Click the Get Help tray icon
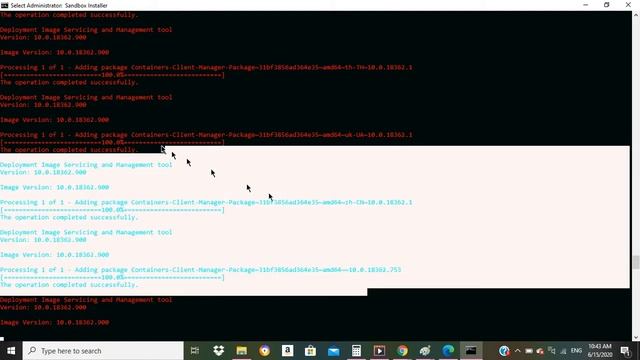The width and height of the screenshot is (640, 360). point(504,351)
